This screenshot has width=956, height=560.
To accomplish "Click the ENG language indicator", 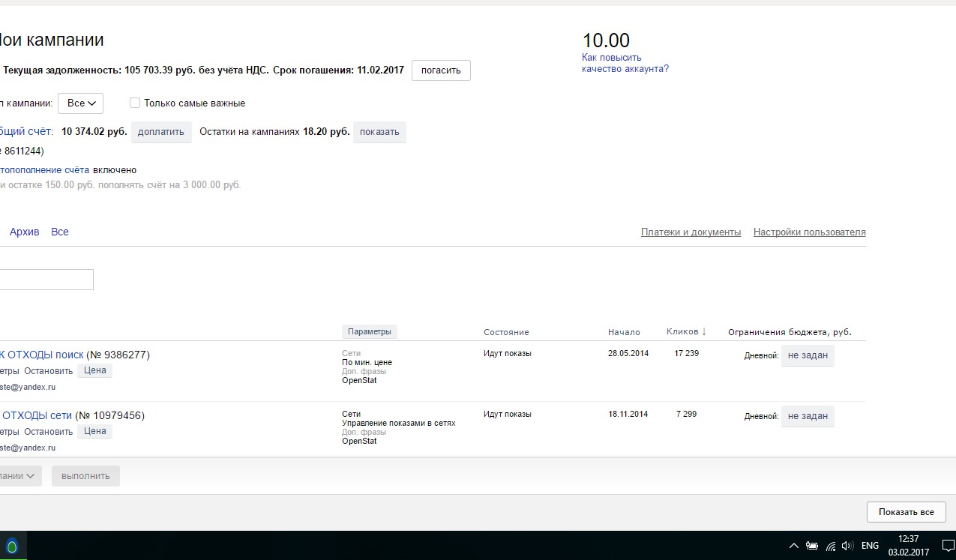I will point(870,546).
